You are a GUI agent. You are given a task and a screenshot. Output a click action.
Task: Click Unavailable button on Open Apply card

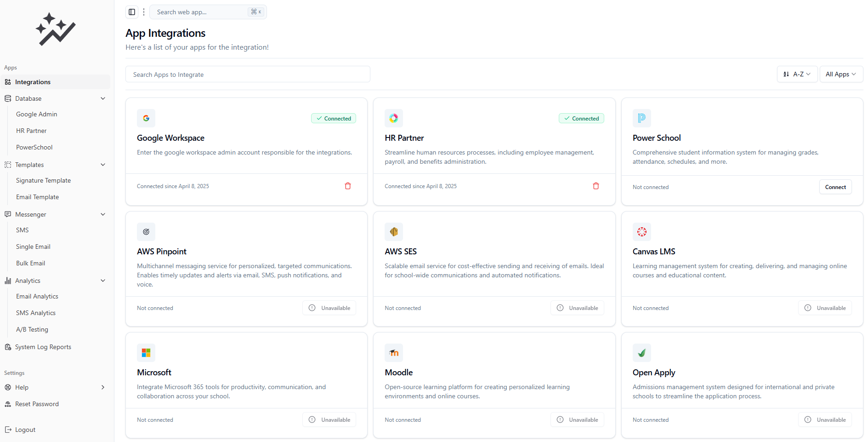tap(825, 419)
